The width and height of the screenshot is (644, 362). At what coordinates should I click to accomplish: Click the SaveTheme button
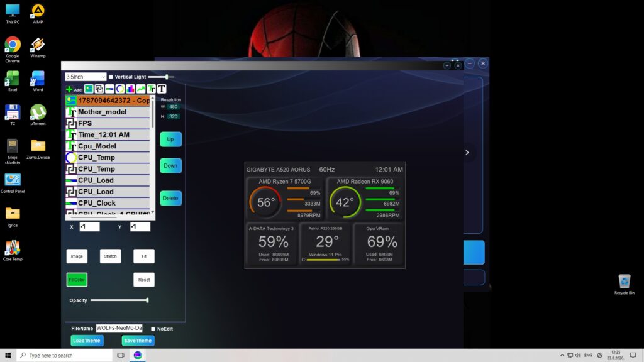click(x=138, y=341)
